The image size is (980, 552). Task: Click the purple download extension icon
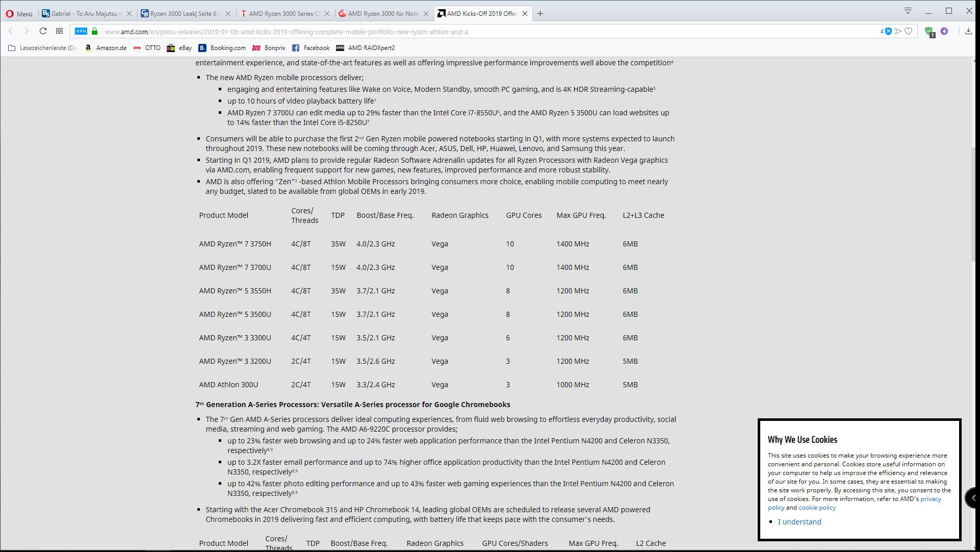coord(944,31)
